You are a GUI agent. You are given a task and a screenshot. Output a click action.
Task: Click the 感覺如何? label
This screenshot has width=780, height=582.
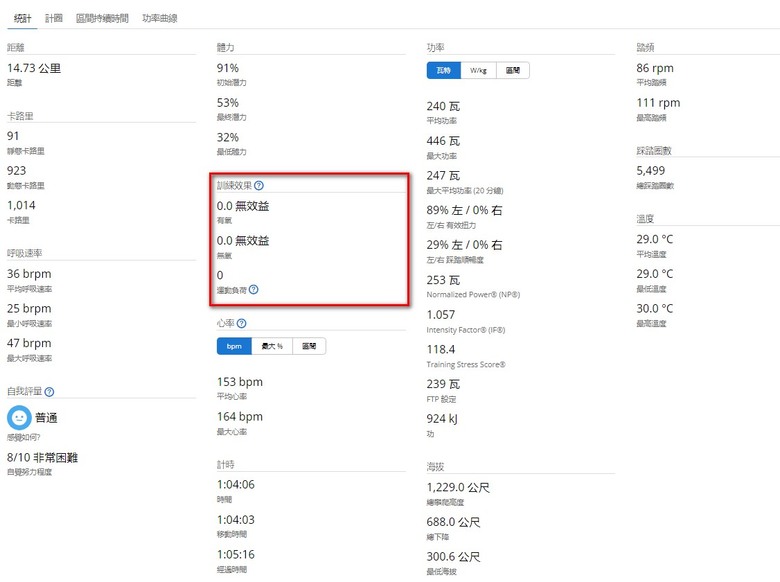point(23,437)
